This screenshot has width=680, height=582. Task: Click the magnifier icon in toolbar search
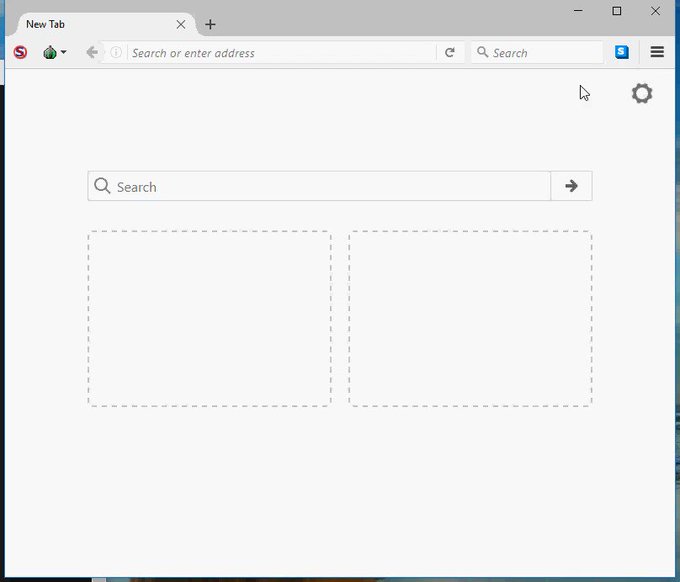pyautogui.click(x=482, y=52)
